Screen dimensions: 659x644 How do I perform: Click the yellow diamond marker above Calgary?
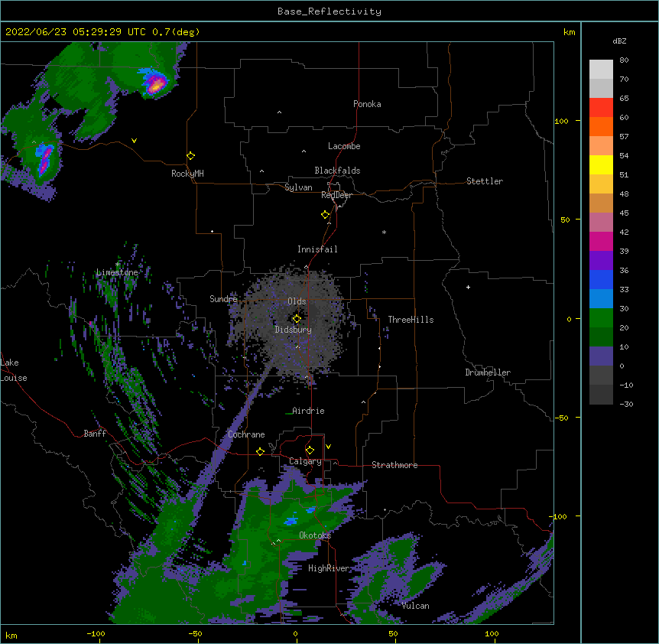point(310,450)
